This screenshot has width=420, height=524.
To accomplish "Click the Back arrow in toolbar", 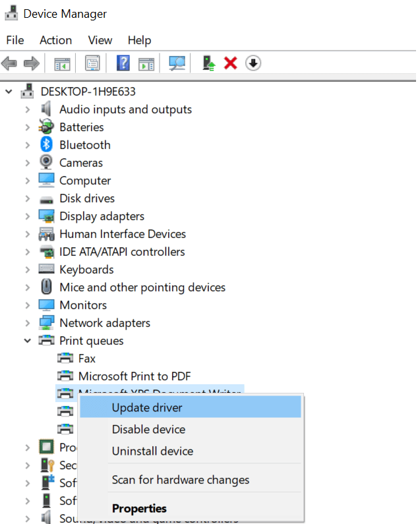I will pos(9,63).
